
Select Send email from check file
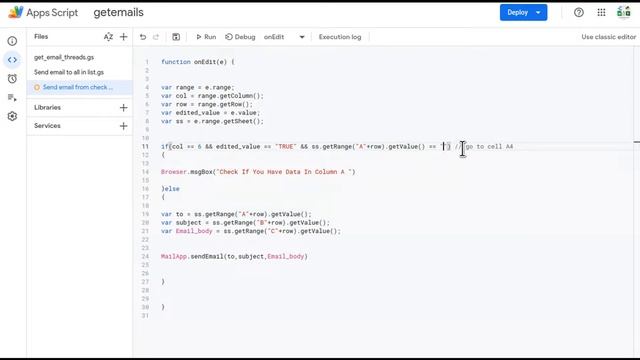tap(80, 87)
